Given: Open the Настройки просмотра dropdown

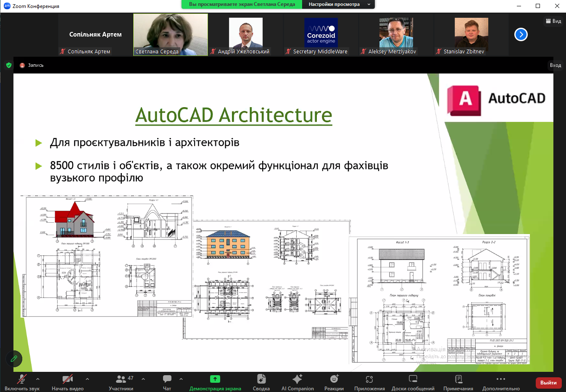Looking at the screenshot, I should pos(338,4).
